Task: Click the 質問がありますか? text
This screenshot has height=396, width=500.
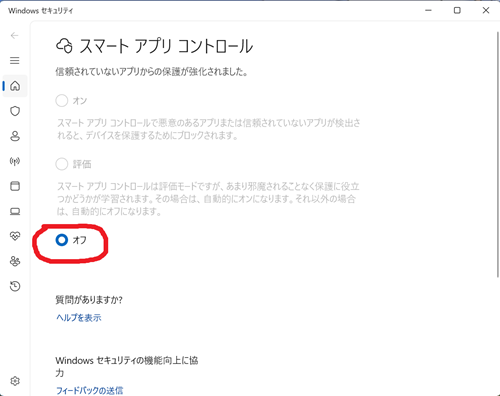Action: click(x=89, y=300)
